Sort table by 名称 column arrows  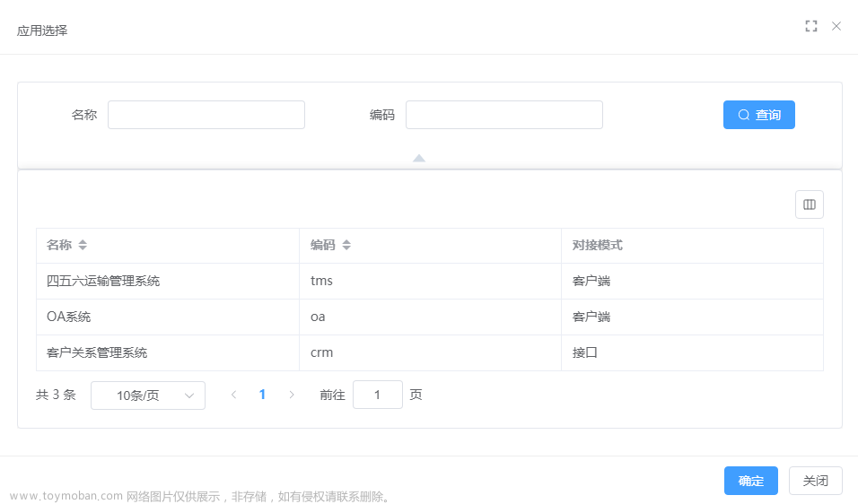83,245
